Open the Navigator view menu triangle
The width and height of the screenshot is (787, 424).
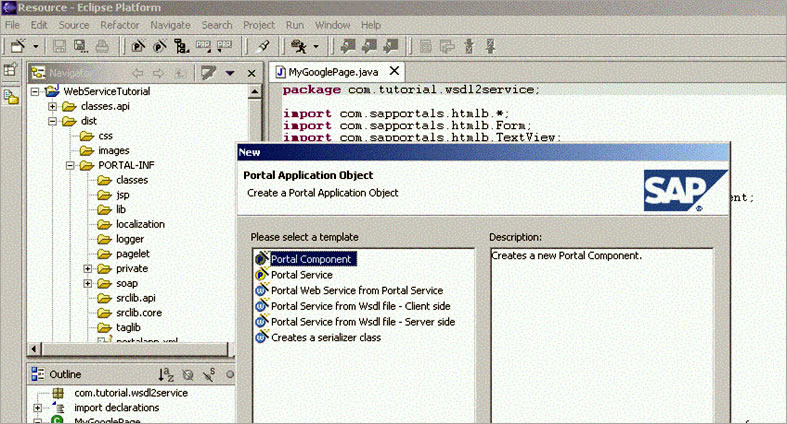tap(230, 73)
